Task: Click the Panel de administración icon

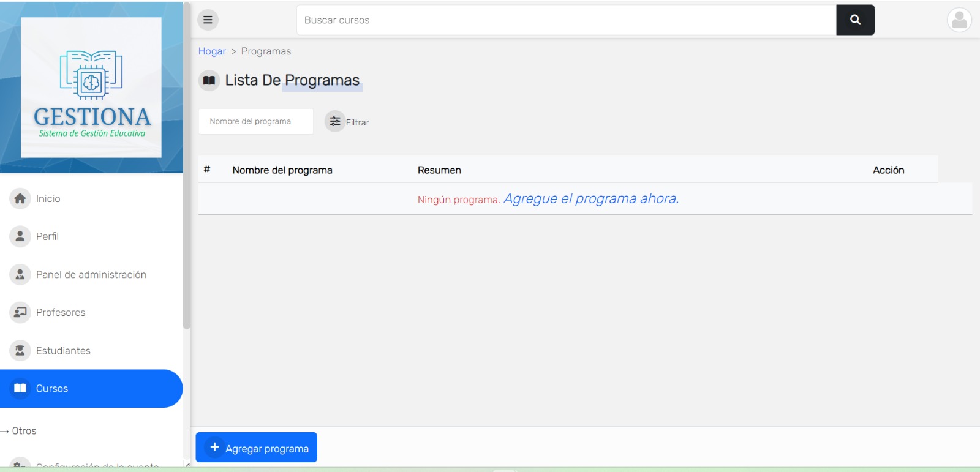Action: click(20, 274)
